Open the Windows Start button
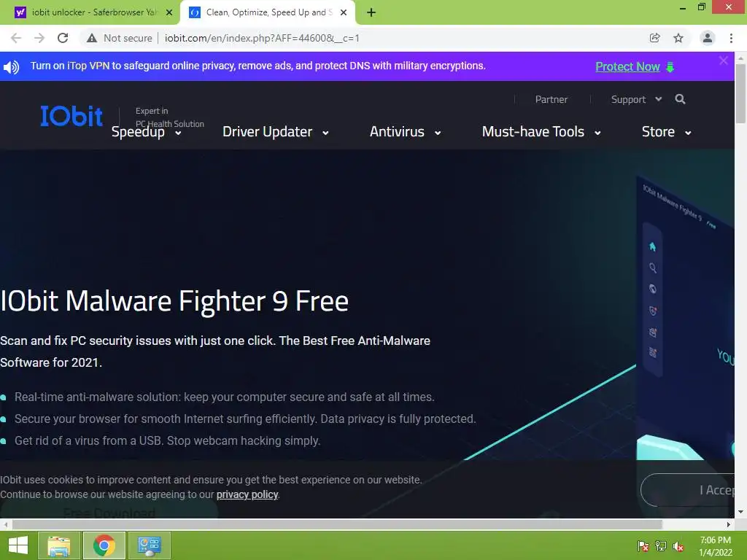Viewport: 747px width, 560px height. pyautogui.click(x=18, y=545)
